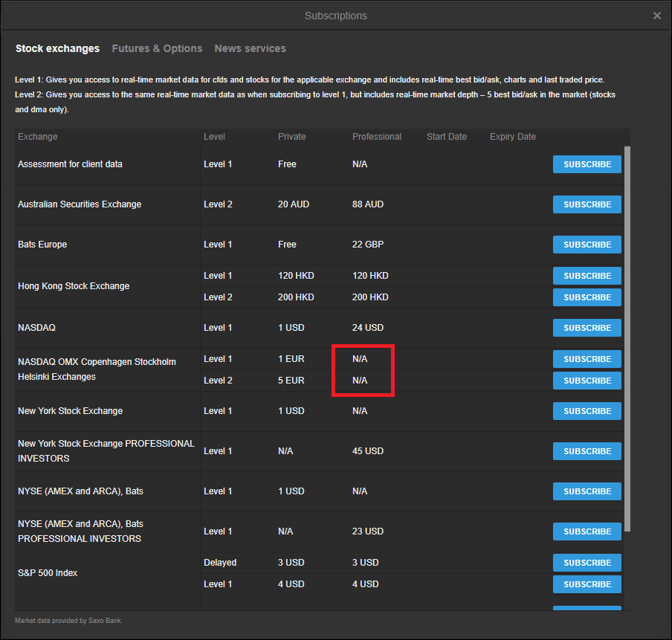Click the 22 GBP professional price

(368, 245)
